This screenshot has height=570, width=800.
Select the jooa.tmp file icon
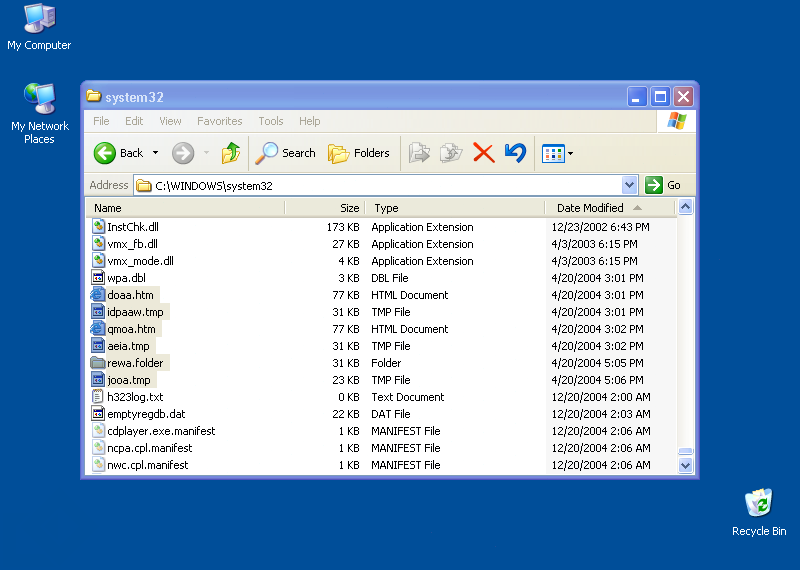pos(98,380)
